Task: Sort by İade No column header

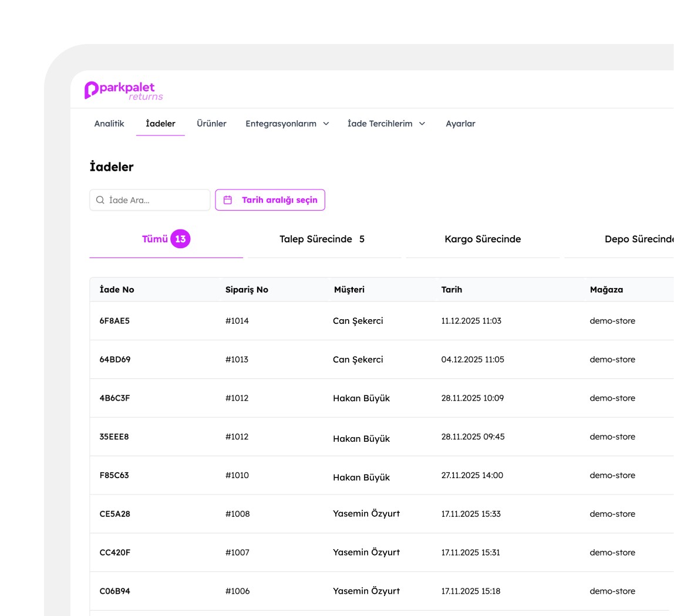Action: point(117,290)
